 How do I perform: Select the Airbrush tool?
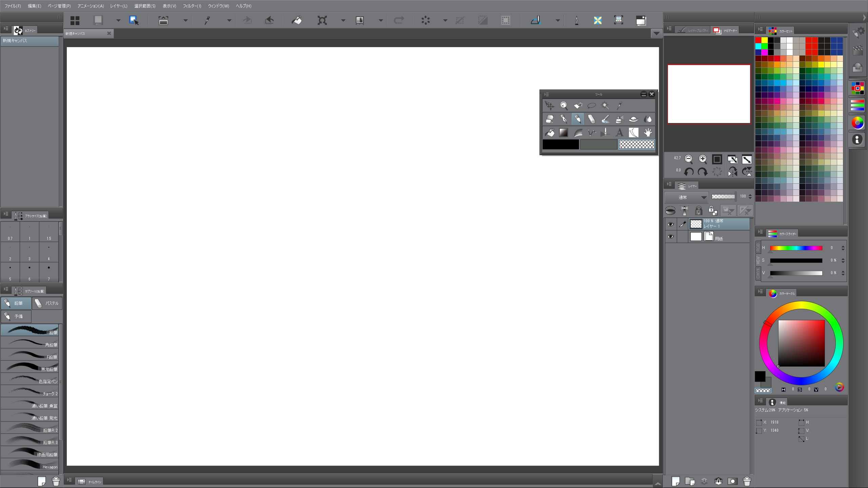pyautogui.click(x=619, y=119)
